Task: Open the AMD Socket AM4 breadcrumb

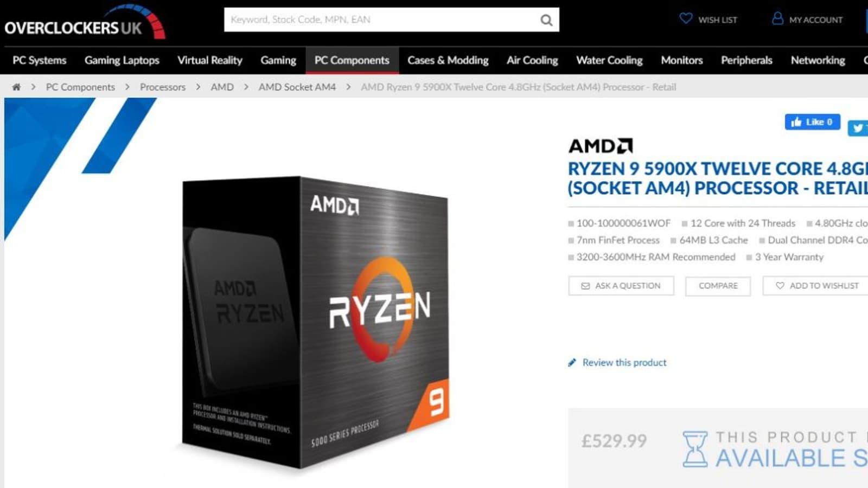Action: tap(297, 87)
